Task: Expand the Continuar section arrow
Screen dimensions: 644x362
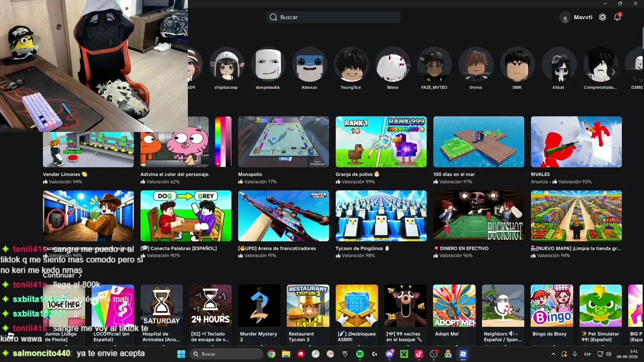Action: pos(80,275)
